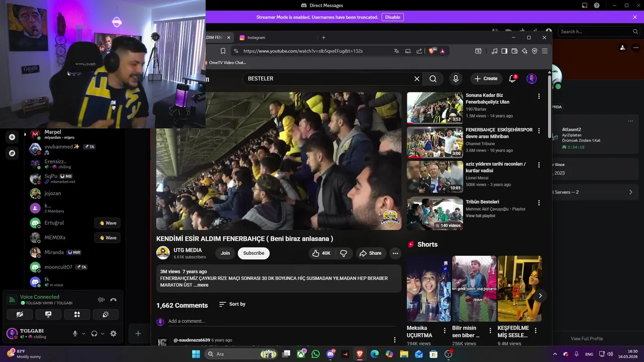Open comments Sort by menu
Viewport: 644px width, 362px height.
232,304
